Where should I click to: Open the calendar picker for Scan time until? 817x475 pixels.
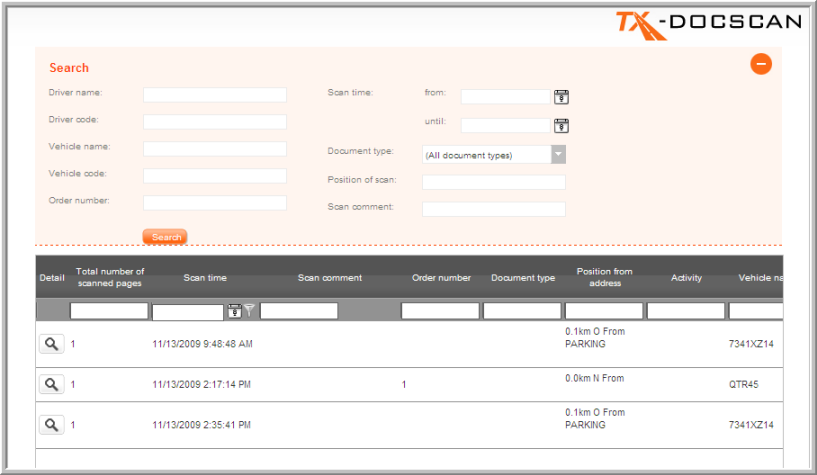[x=562, y=125]
